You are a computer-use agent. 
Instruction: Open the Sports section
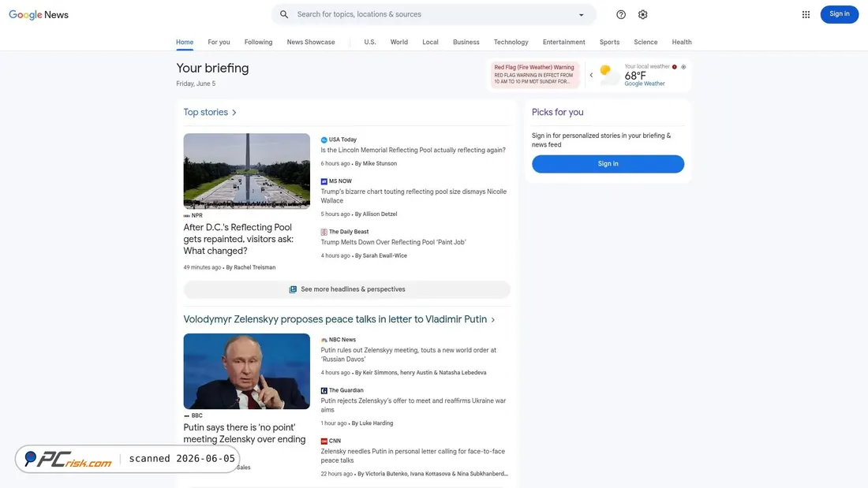(609, 42)
